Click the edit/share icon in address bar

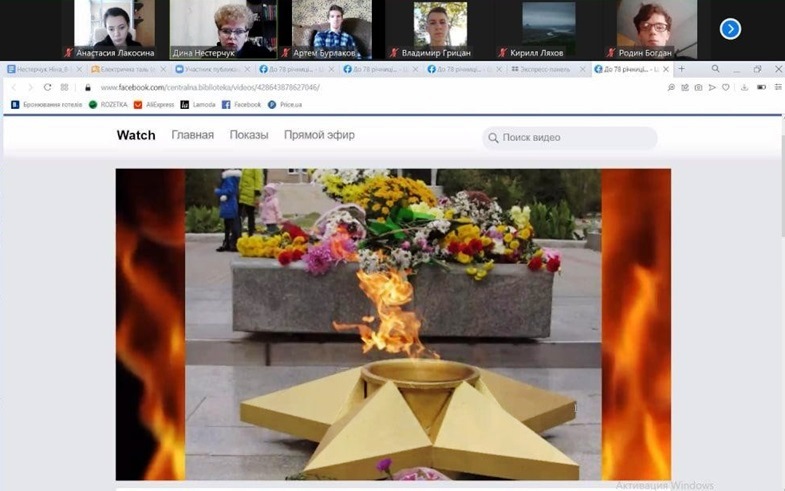685,87
